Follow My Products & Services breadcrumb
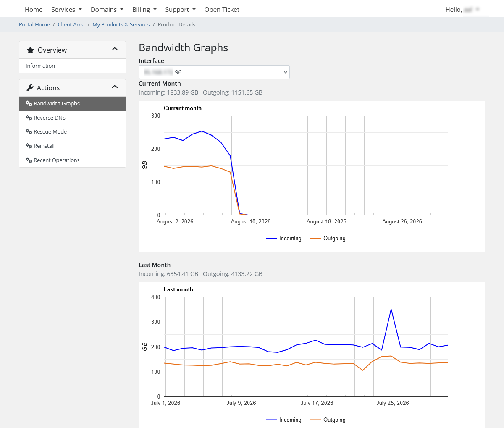The width and height of the screenshot is (504, 428). 121,24
